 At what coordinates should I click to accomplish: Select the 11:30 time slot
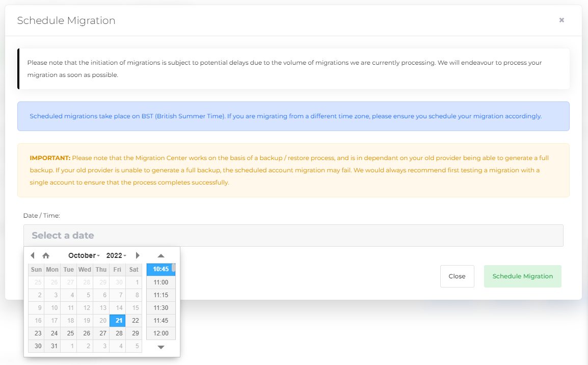(161, 307)
